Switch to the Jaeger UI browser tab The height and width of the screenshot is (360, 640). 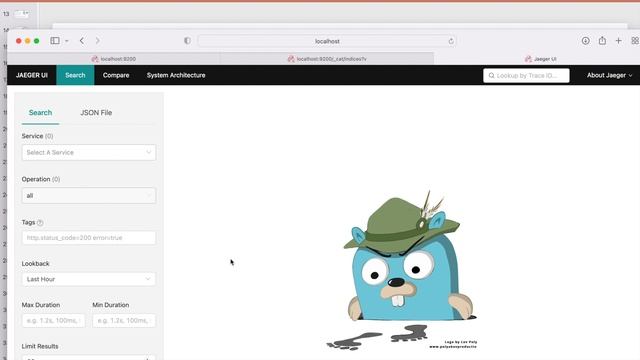pos(540,59)
